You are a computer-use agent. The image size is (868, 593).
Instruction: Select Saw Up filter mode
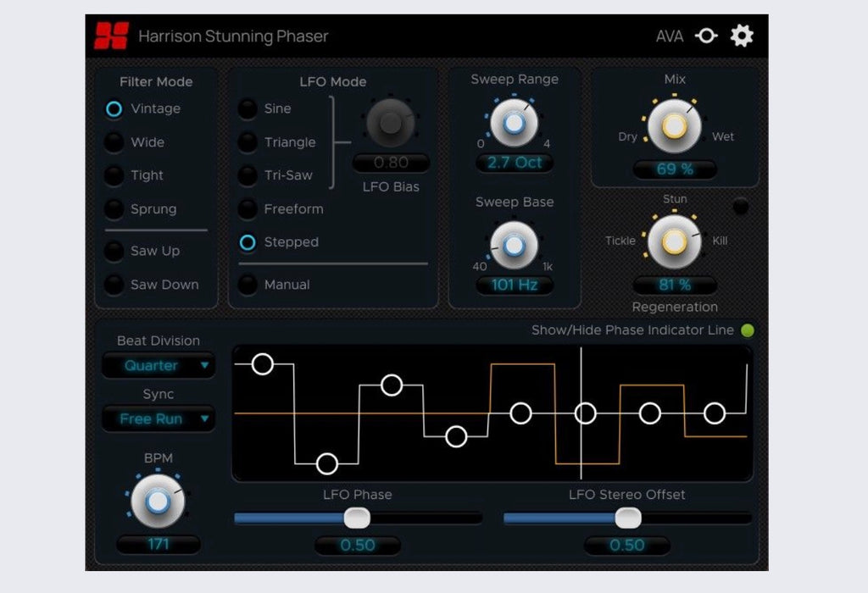tap(114, 251)
